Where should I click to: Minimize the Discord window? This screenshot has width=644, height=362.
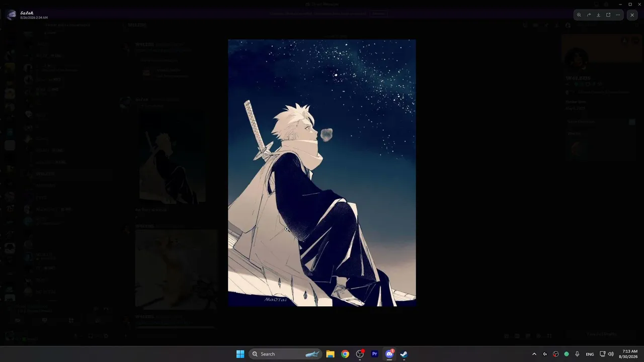pos(621,4)
